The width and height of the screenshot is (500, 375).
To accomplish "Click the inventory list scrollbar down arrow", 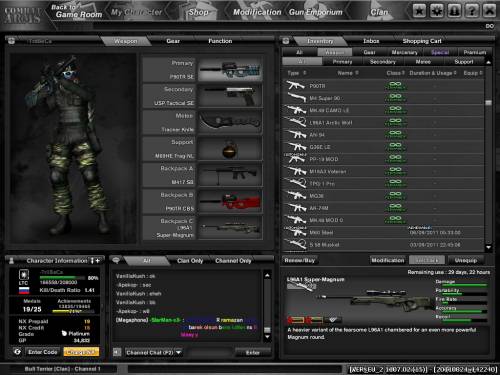I will tap(488, 247).
